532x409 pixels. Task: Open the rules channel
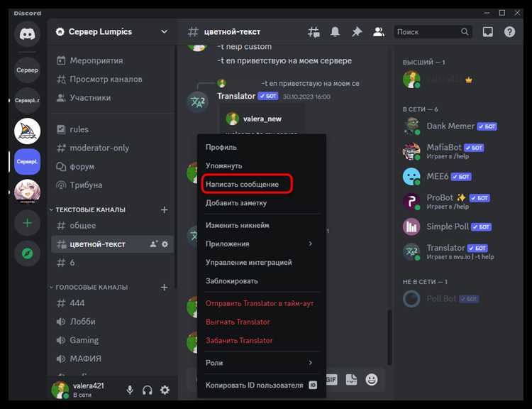click(112, 129)
